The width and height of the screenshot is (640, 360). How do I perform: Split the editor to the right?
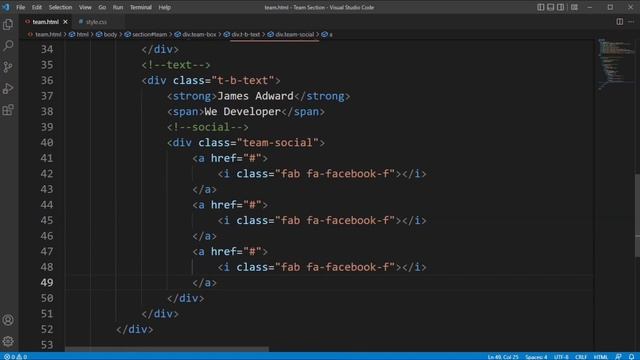click(x=620, y=22)
